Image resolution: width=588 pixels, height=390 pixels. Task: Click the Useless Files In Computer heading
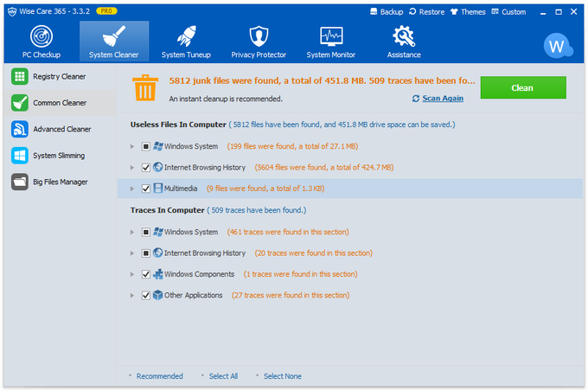pyautogui.click(x=178, y=125)
